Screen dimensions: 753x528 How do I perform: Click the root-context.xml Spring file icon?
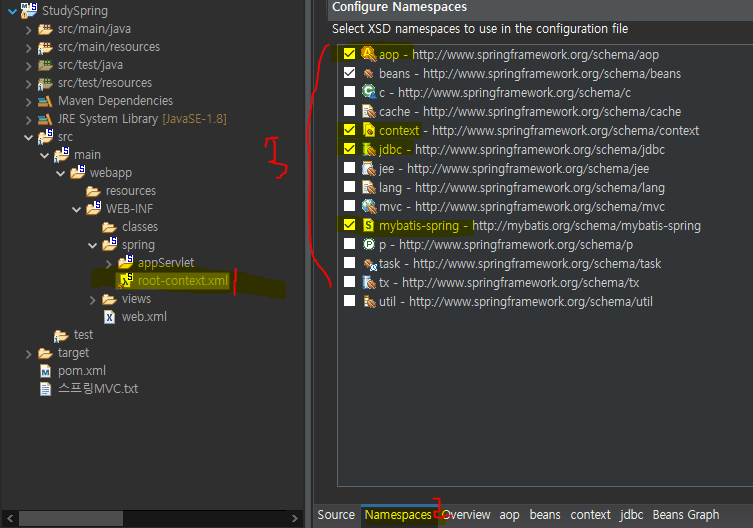pyautogui.click(x=126, y=280)
